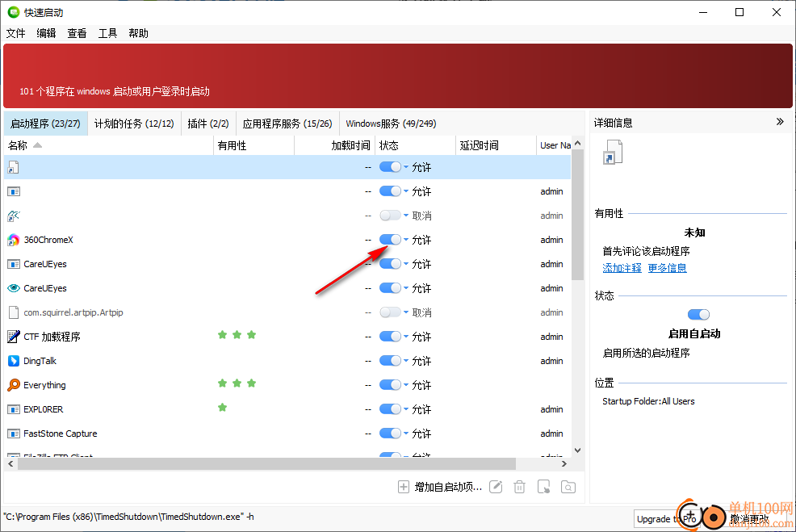Open the EXPLORER status dropdown arrow
This screenshot has height=532, width=796.
(x=406, y=409)
